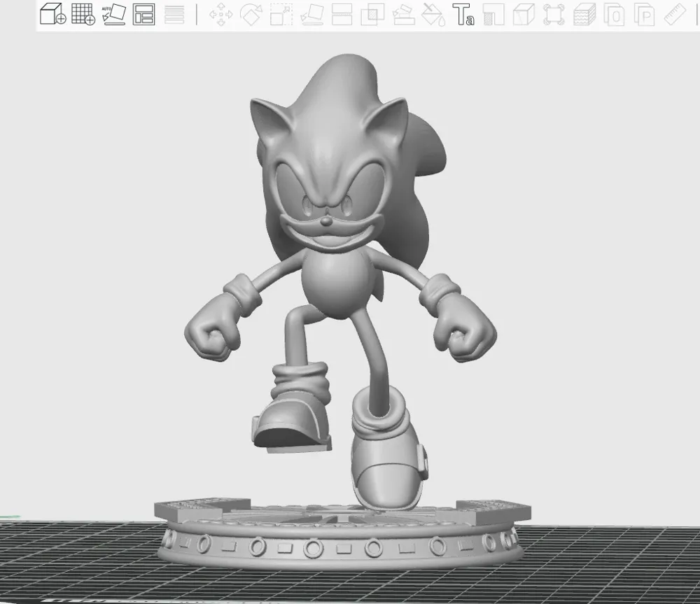Run Auto orient tool

[x=114, y=14]
